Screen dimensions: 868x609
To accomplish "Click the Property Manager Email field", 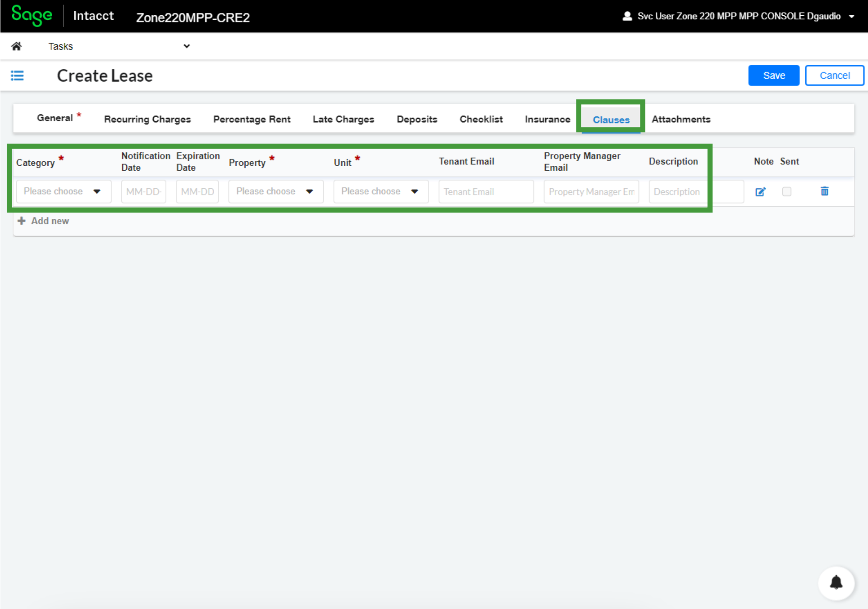I will point(591,191).
